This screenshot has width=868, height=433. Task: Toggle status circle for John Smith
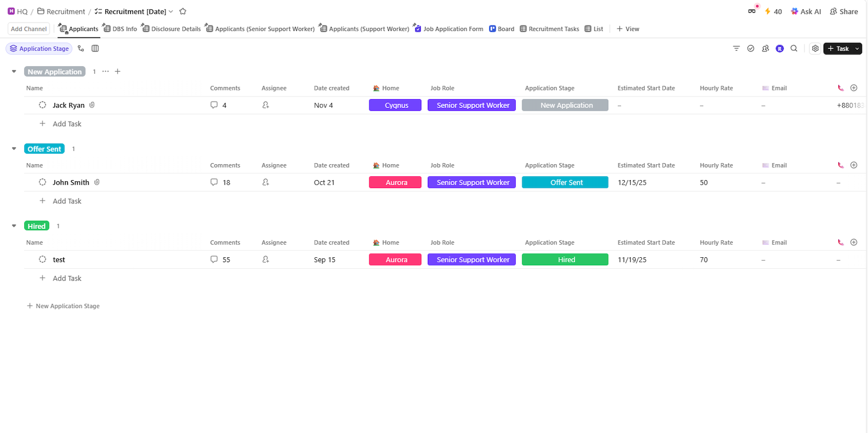point(42,182)
